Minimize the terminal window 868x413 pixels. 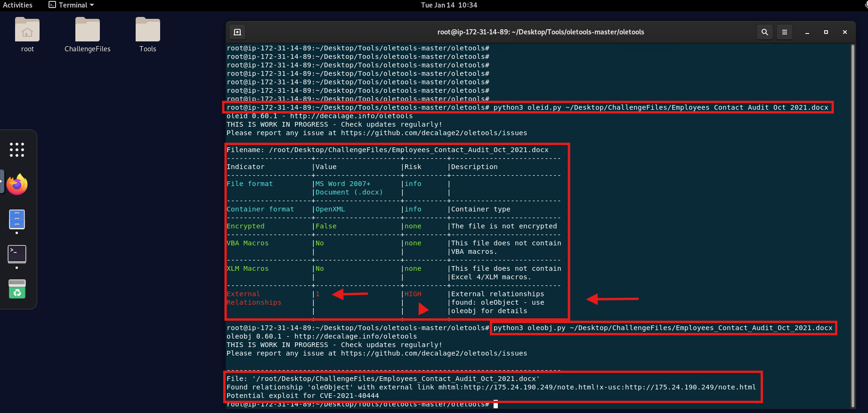click(x=807, y=32)
